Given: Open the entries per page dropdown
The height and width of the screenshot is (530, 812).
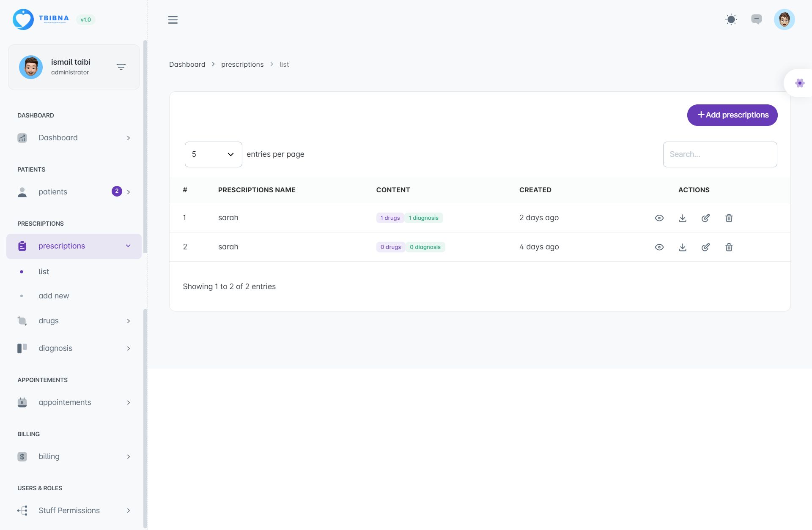Looking at the screenshot, I should coord(213,154).
